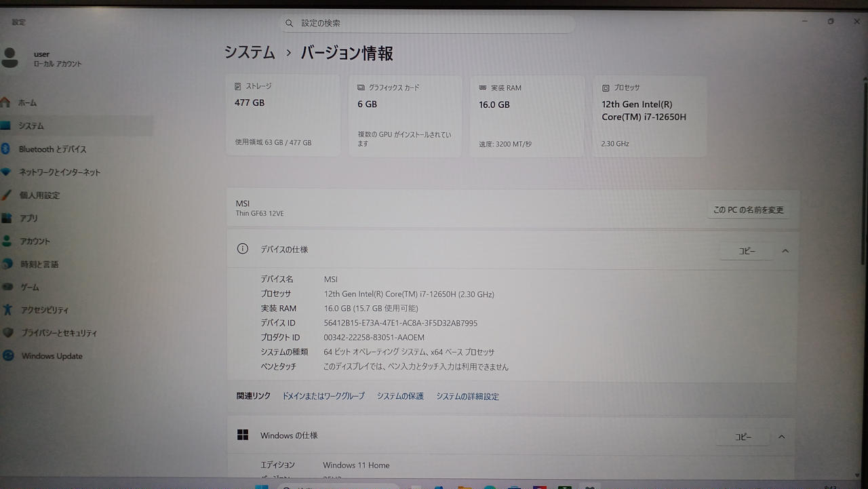
Task: Open システムの保護 link
Action: point(400,396)
